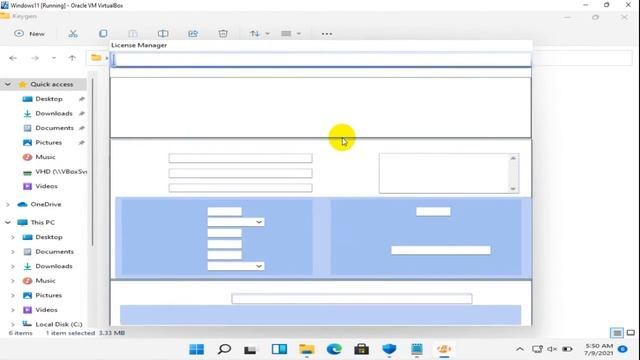
Task: Switch Explorer to details view icon
Action: (617, 333)
